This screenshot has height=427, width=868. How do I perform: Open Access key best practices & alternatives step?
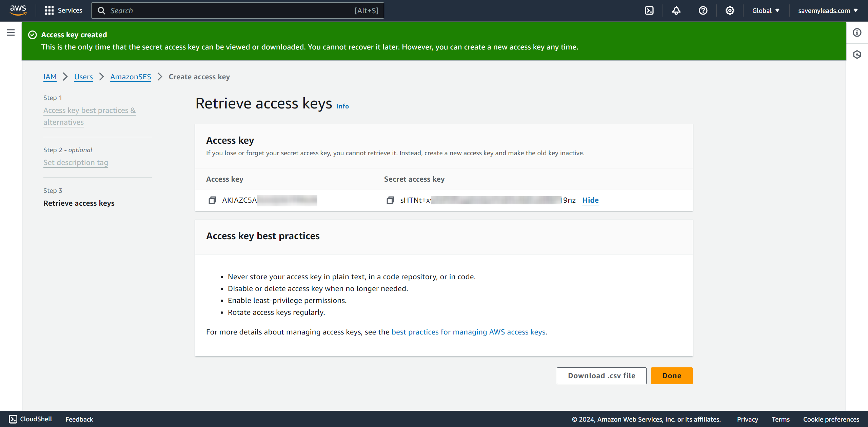[90, 116]
